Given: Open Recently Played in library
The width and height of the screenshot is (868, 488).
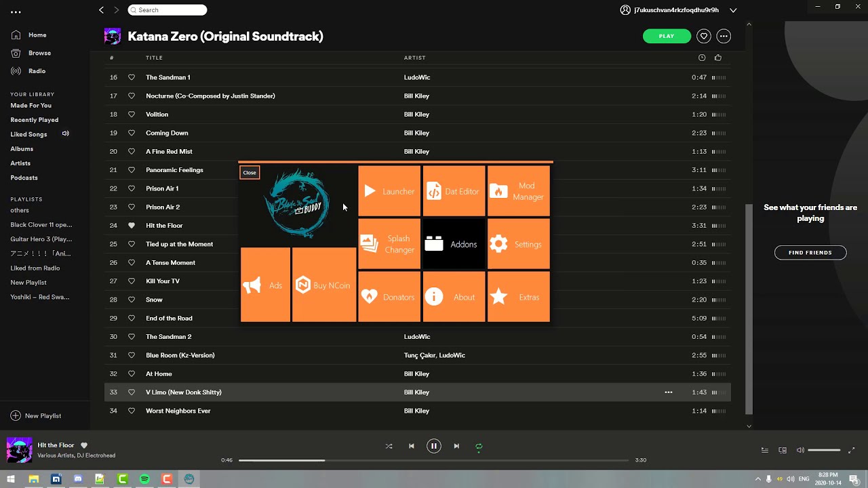Looking at the screenshot, I should coord(35,120).
